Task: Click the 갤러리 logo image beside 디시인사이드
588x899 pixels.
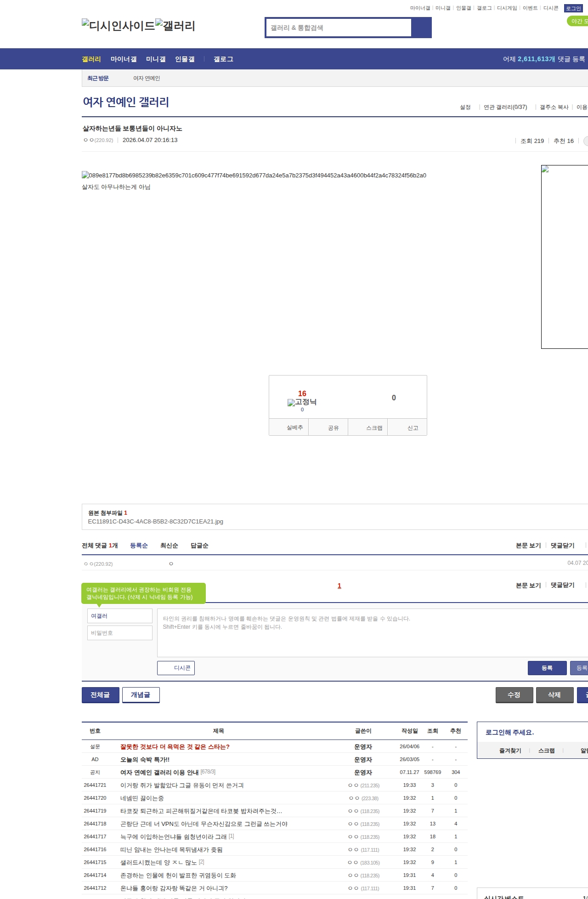Action: [x=175, y=26]
